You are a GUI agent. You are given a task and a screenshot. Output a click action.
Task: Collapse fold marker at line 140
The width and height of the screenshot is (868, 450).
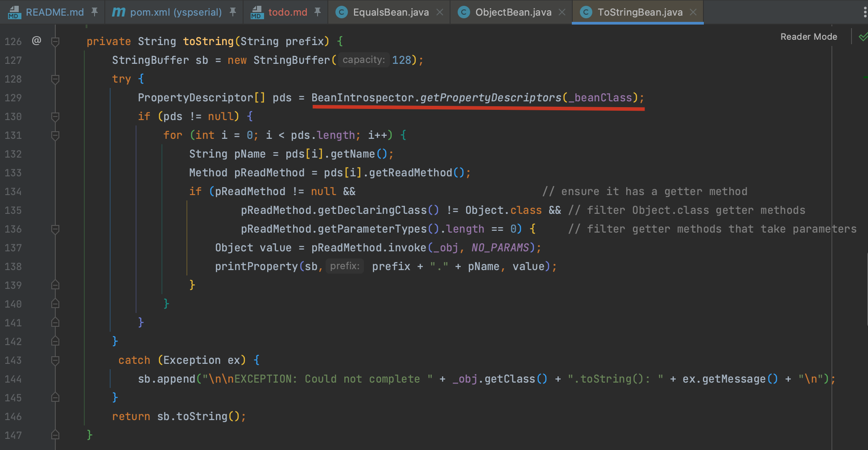(55, 304)
